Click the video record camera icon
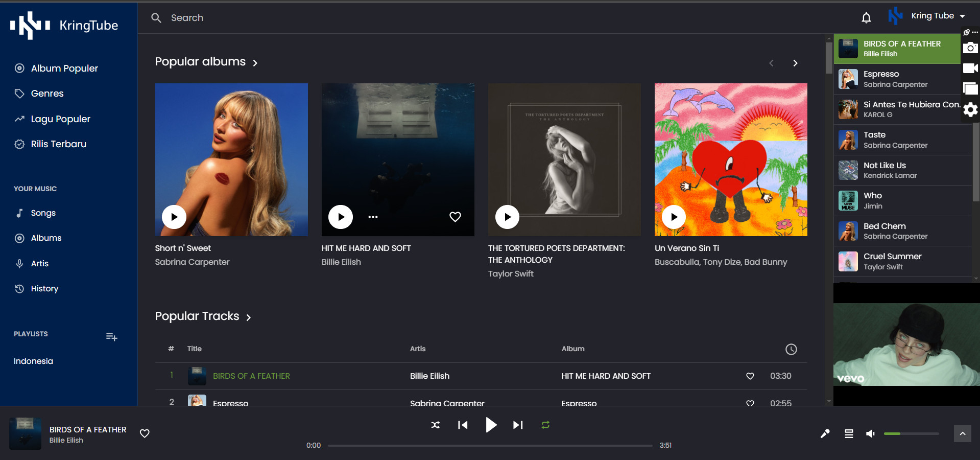Image resolution: width=980 pixels, height=460 pixels. 970,68
